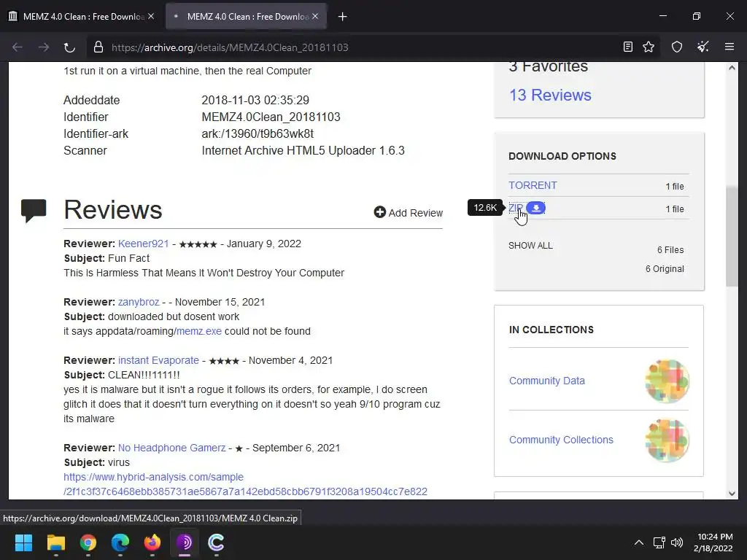Open Firefox from the taskbar
747x560 pixels.
[152, 542]
